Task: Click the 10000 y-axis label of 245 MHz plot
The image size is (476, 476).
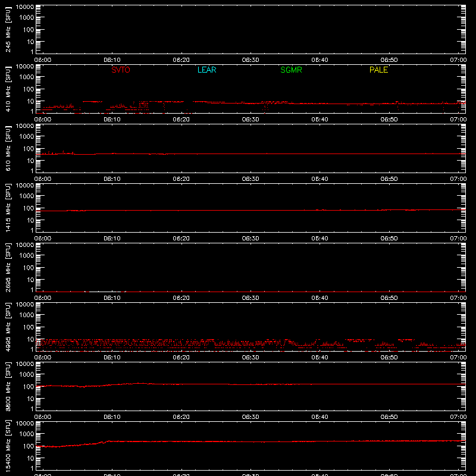Action: [25, 7]
